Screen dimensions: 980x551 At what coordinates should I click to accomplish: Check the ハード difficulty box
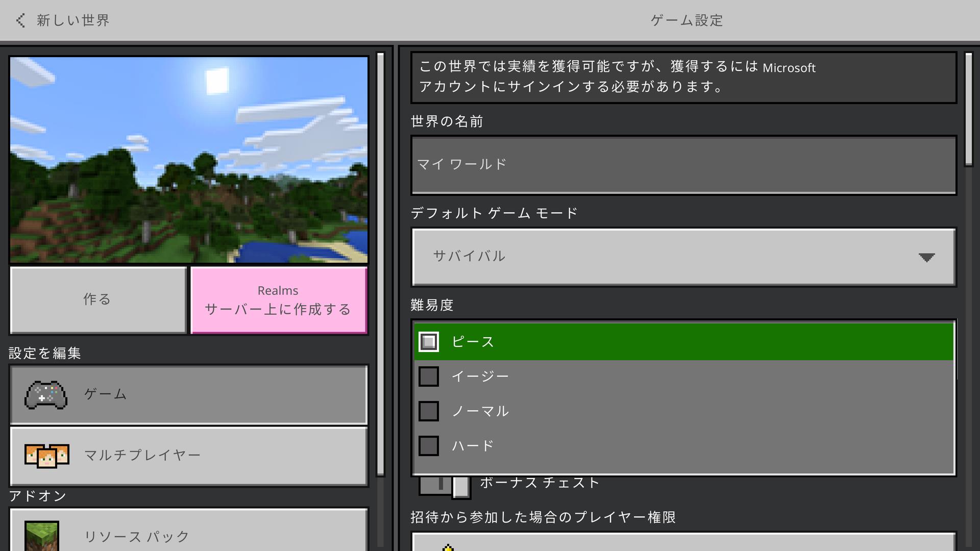(x=428, y=445)
